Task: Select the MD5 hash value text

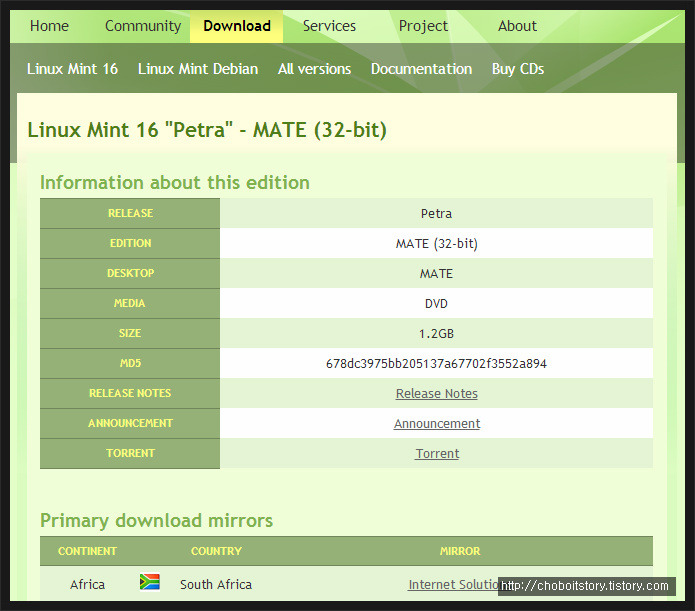Action: point(437,364)
